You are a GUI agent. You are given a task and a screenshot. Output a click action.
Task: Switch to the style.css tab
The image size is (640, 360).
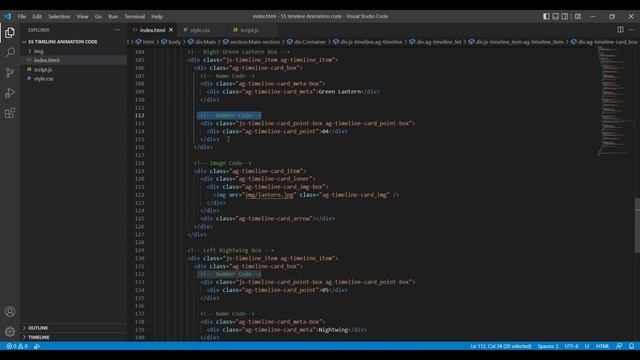(200, 30)
